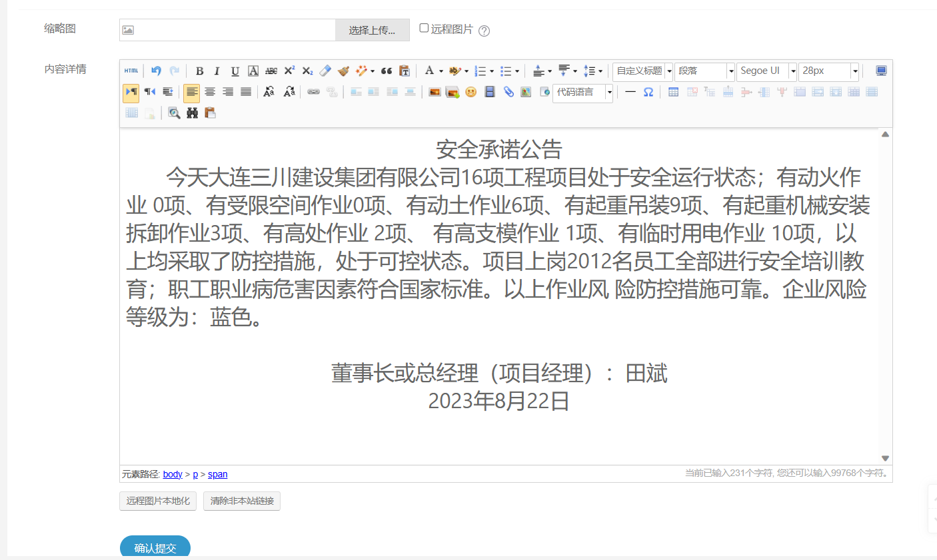Insert an emoticon

coord(471,92)
